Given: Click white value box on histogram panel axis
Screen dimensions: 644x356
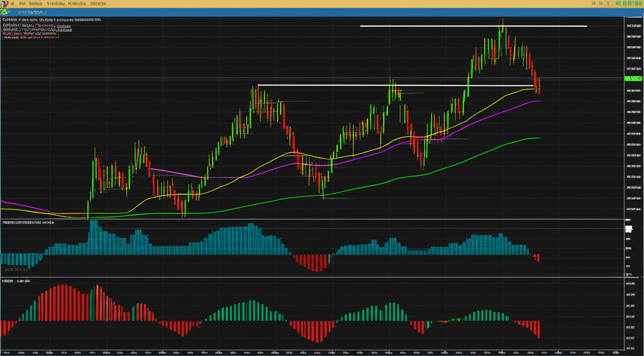Looking at the screenshot, I should (x=628, y=229).
